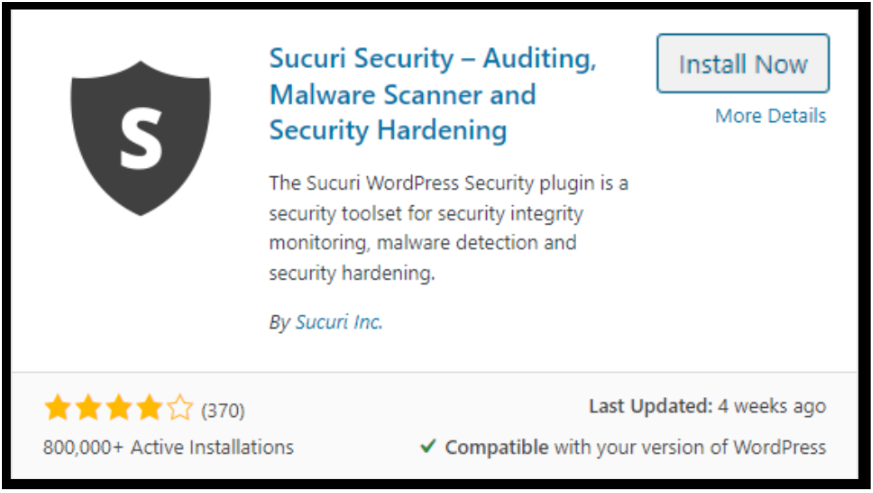Viewport: 873px width, 493px height.
Task: Click the Sucuri shield logo icon
Action: 140,138
